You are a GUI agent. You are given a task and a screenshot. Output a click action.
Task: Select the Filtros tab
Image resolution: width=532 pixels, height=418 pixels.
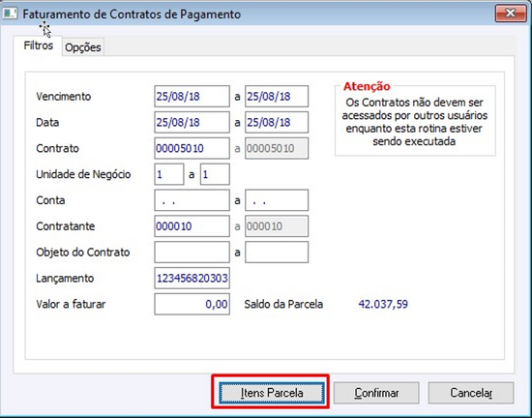39,45
